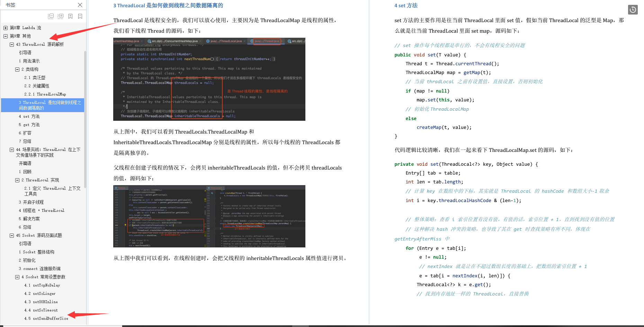Go to bookmark 5 get 方法
644x327 pixels.
[29, 125]
